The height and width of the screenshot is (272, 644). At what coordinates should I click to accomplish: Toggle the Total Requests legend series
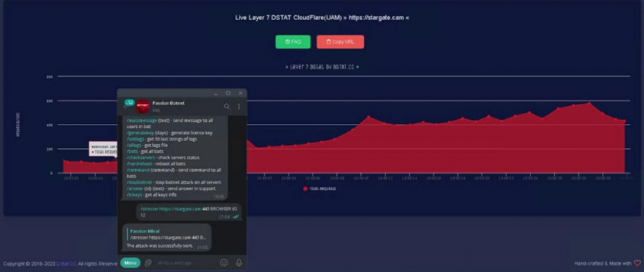320,188
